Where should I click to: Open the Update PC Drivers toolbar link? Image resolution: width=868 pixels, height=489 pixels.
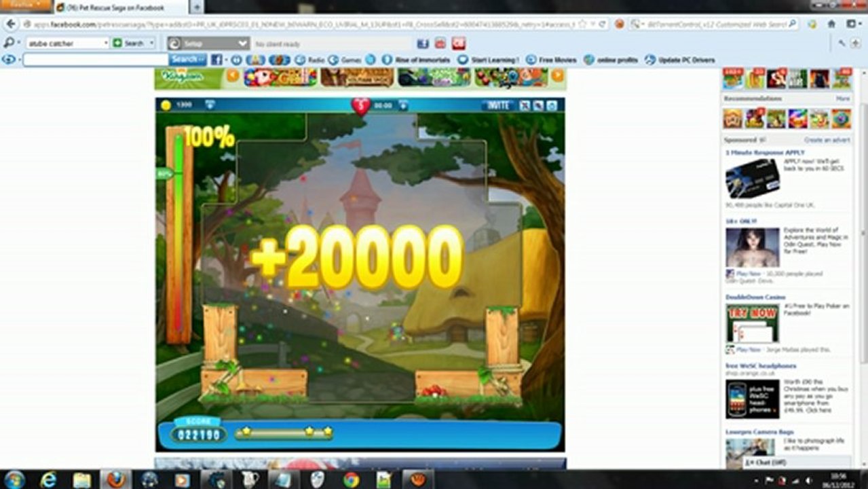tap(680, 60)
